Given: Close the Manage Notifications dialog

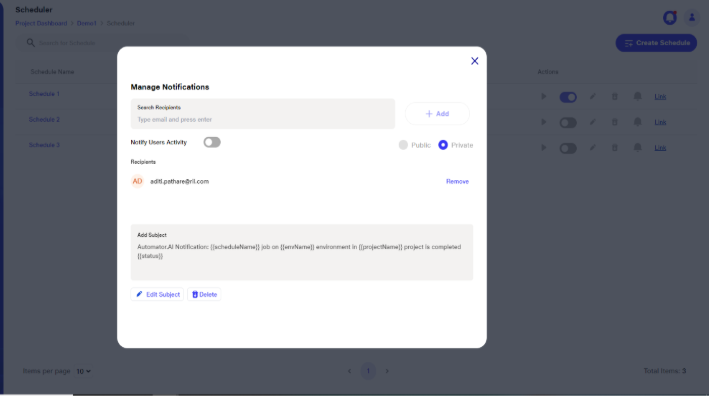Looking at the screenshot, I should point(474,61).
